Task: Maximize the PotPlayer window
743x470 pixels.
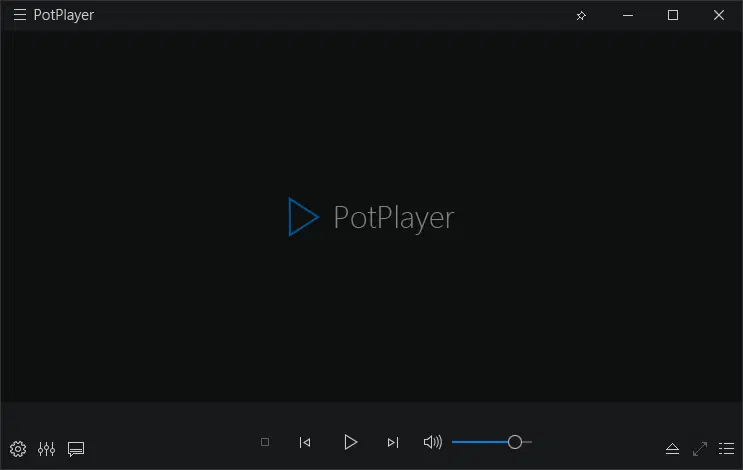Action: pos(673,15)
